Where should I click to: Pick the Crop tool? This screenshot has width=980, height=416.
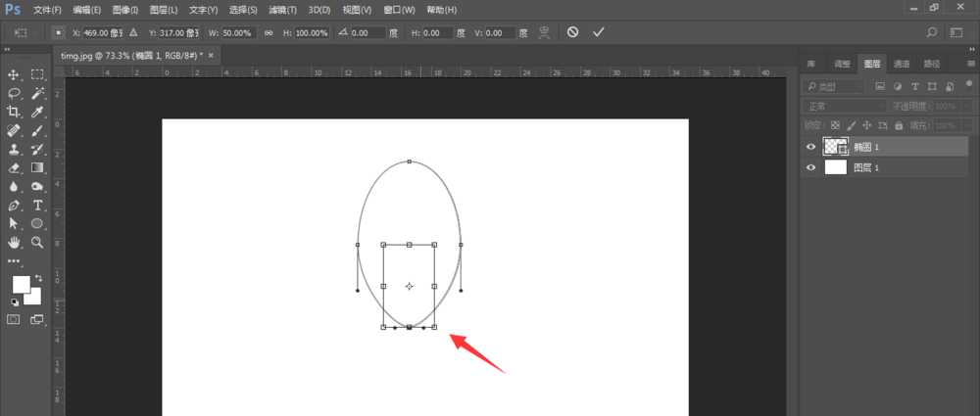point(14,112)
